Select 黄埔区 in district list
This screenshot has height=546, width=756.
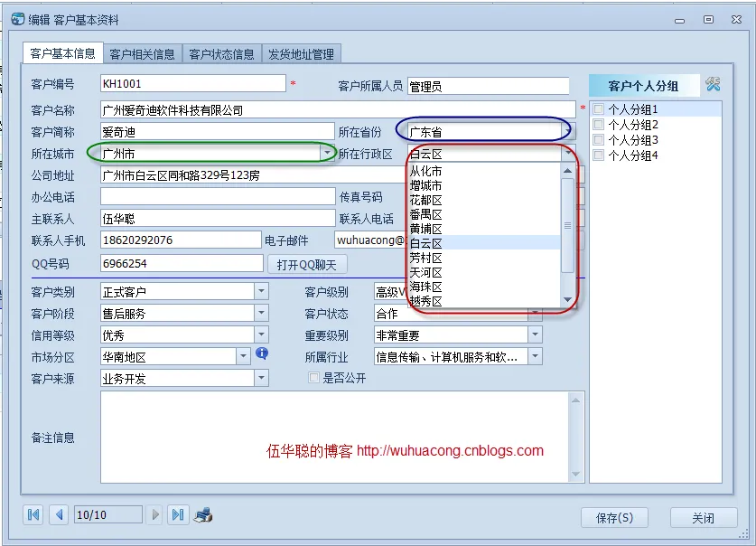[x=484, y=229]
